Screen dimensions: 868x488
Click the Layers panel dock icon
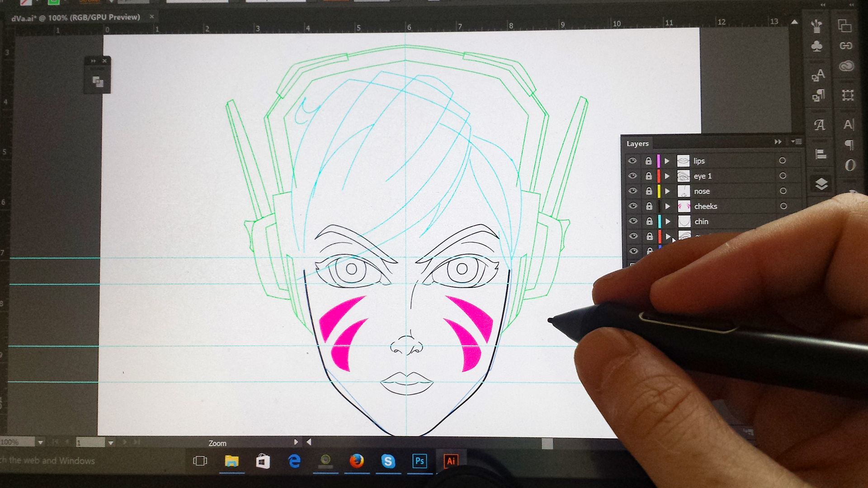pyautogui.click(x=821, y=183)
